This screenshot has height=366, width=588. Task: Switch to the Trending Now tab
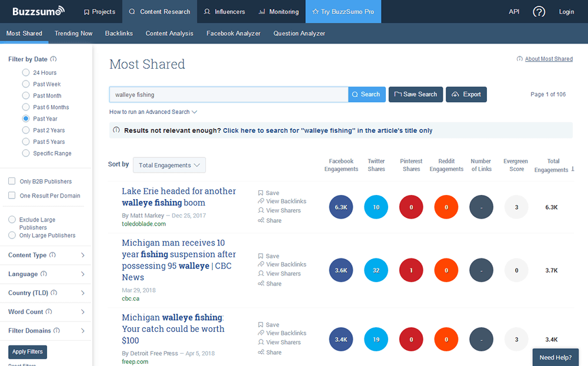tap(73, 33)
